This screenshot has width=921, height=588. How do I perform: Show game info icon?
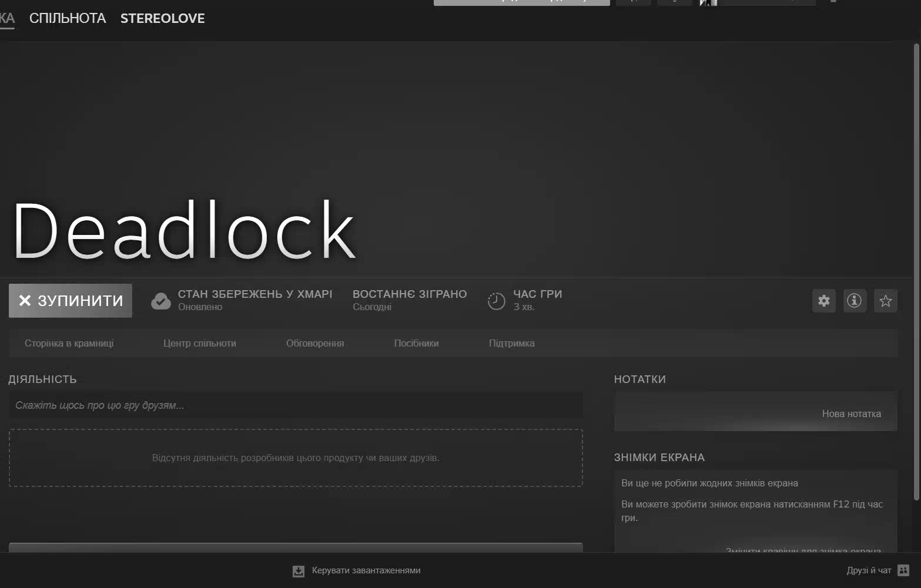pos(855,301)
